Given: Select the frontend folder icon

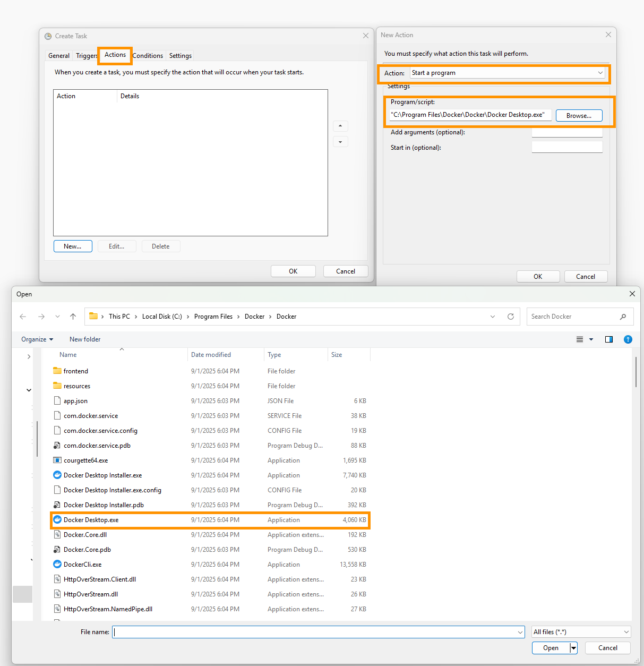Looking at the screenshot, I should pyautogui.click(x=57, y=371).
